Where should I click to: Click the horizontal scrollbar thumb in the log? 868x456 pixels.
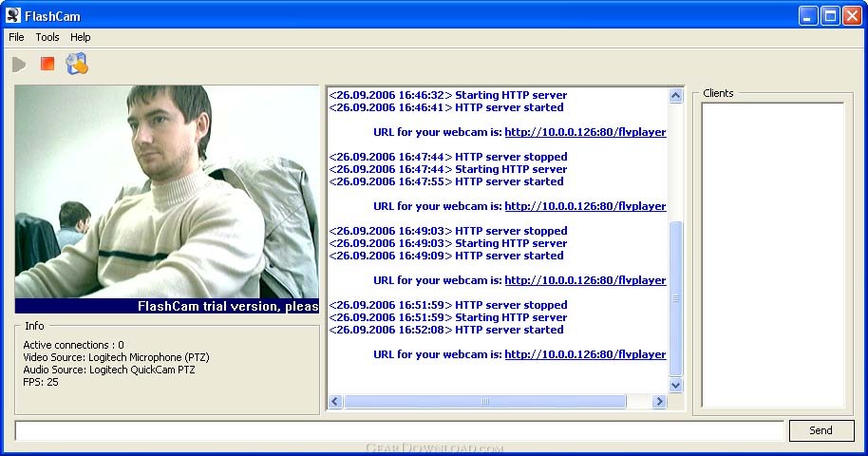[x=485, y=401]
